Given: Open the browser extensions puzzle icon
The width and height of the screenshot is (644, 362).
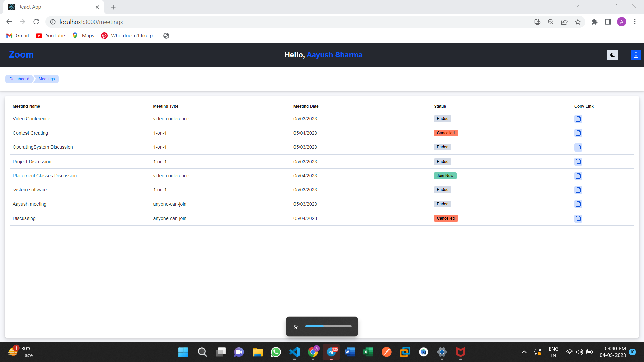Looking at the screenshot, I should pyautogui.click(x=594, y=22).
